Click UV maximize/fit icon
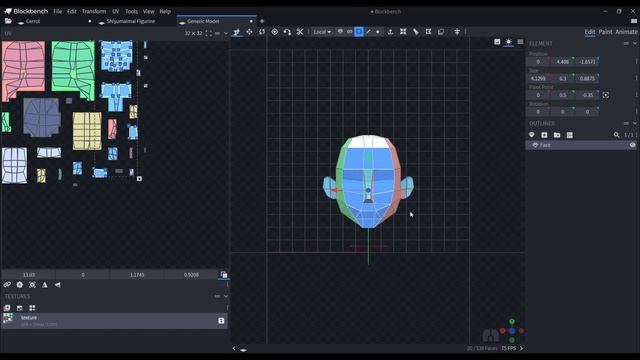The image size is (640, 360). pos(32,285)
